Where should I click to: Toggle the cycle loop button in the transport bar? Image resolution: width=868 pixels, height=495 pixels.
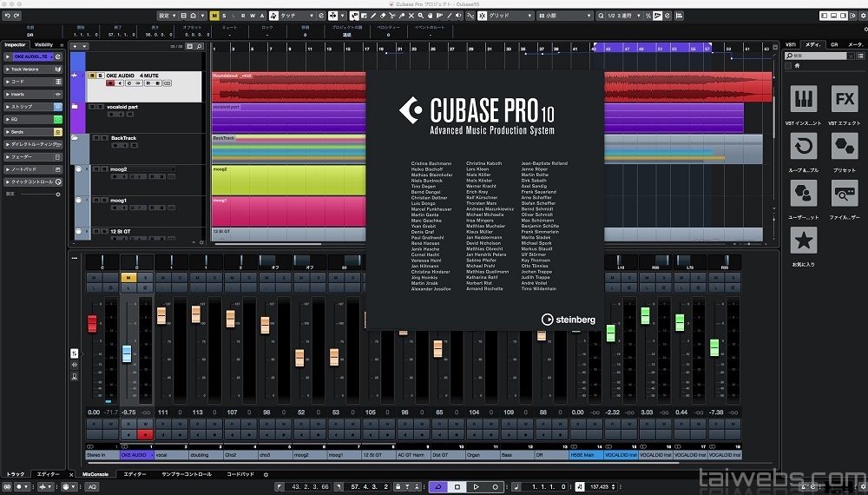[437, 486]
